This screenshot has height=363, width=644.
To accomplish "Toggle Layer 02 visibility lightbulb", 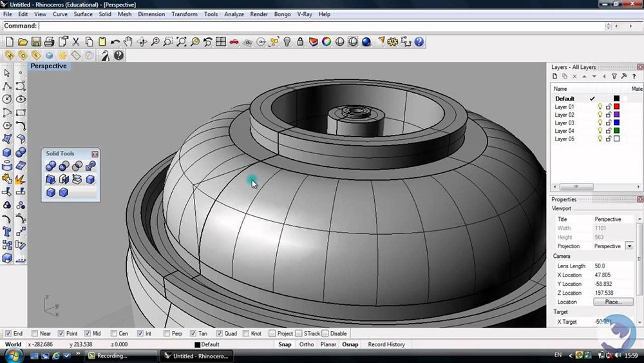I will pos(600,115).
